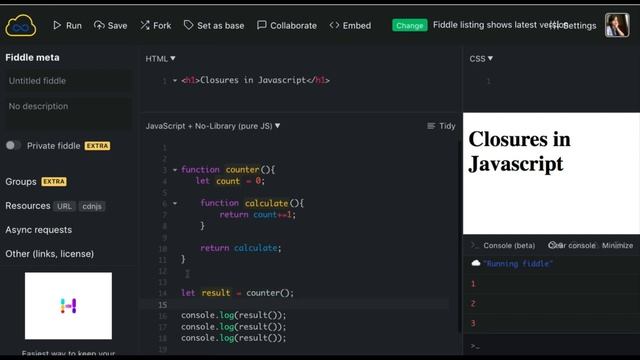640x360 pixels.
Task: Click Set as base
Action: (214, 25)
